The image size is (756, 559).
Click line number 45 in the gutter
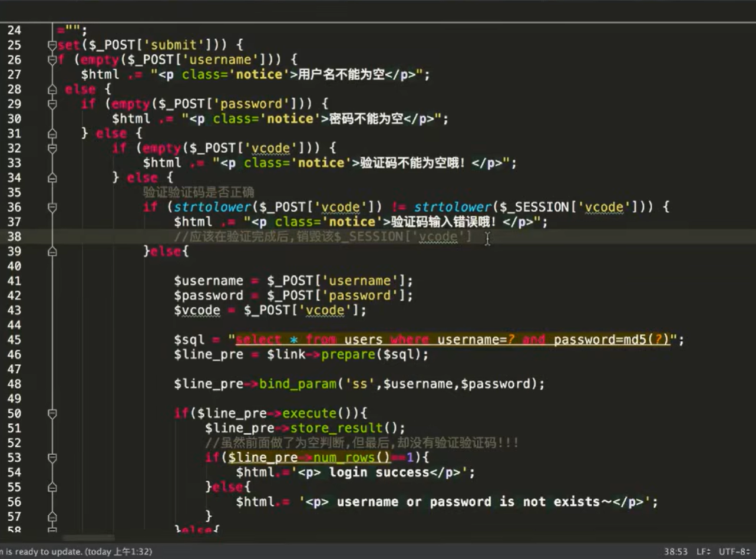(x=14, y=340)
